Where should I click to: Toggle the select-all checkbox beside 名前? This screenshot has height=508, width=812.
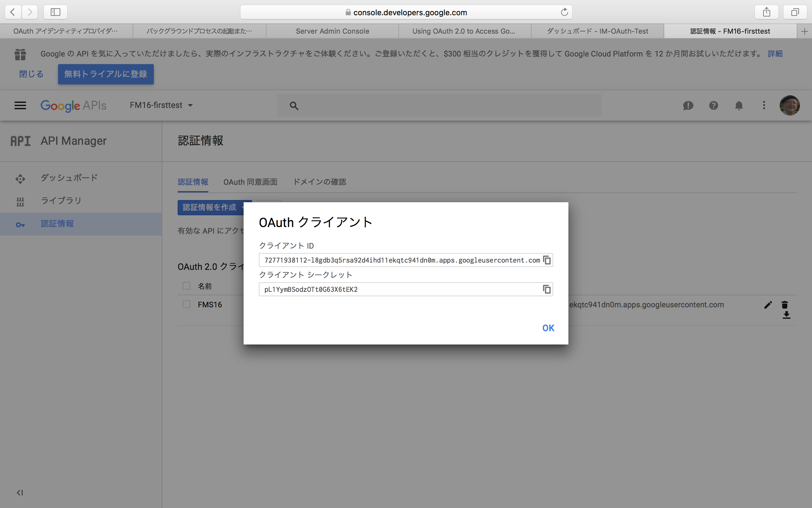tap(186, 286)
